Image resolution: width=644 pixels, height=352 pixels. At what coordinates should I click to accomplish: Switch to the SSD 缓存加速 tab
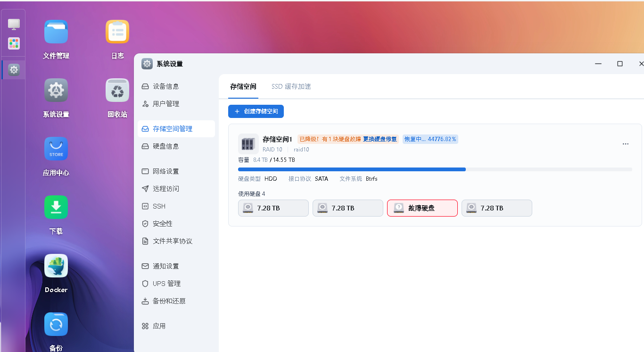(x=291, y=87)
